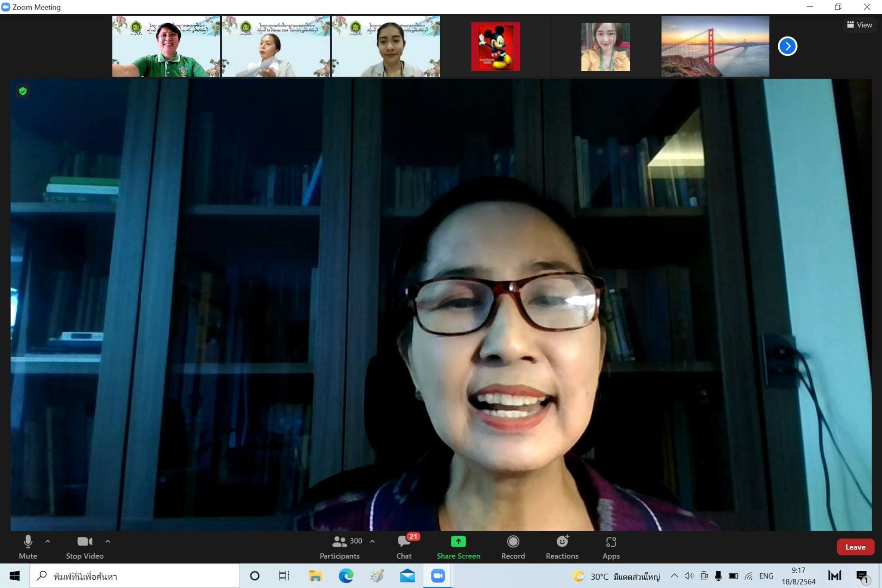This screenshot has width=882, height=588.
Task: Start recording with the Record button
Action: tap(513, 547)
